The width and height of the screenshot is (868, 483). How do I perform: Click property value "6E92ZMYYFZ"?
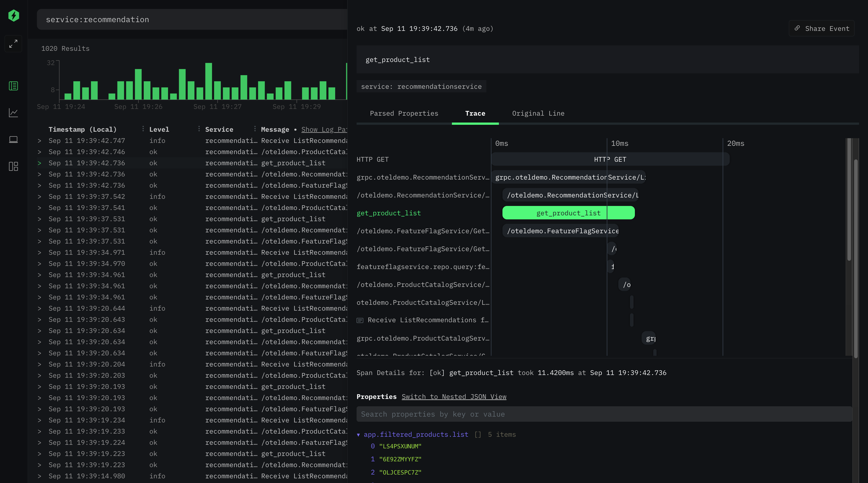(400, 460)
